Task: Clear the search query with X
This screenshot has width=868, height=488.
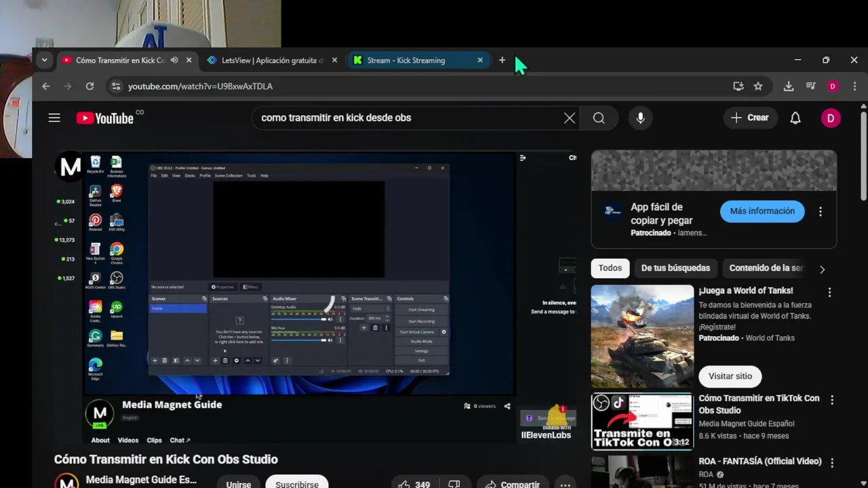Action: tap(570, 118)
